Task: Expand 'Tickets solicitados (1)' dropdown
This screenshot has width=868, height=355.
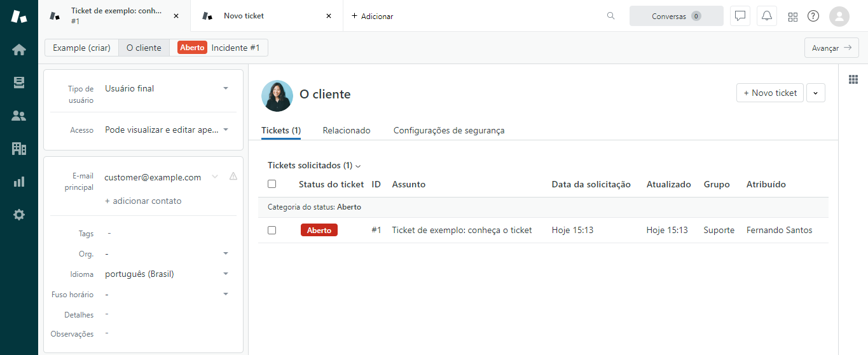Action: (x=314, y=166)
